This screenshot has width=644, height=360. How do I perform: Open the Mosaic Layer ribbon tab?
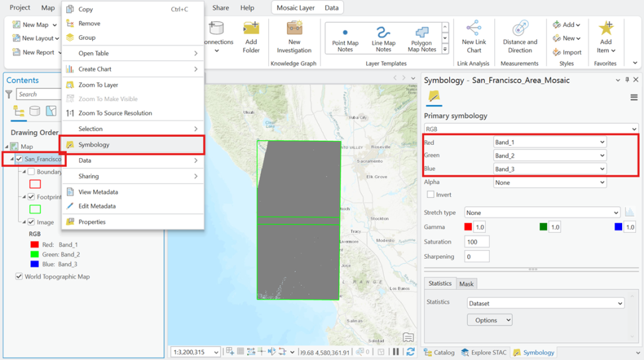[295, 8]
